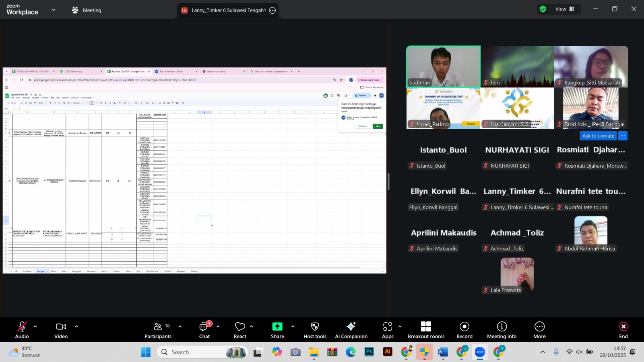Toggle system volume mute in tray
This screenshot has width=644, height=362.
point(579,352)
